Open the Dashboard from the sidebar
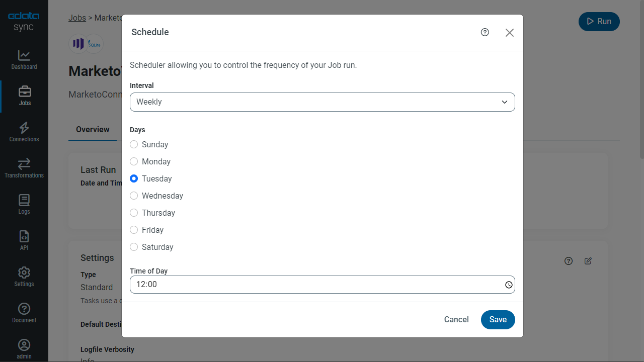The width and height of the screenshot is (644, 362). point(24,59)
